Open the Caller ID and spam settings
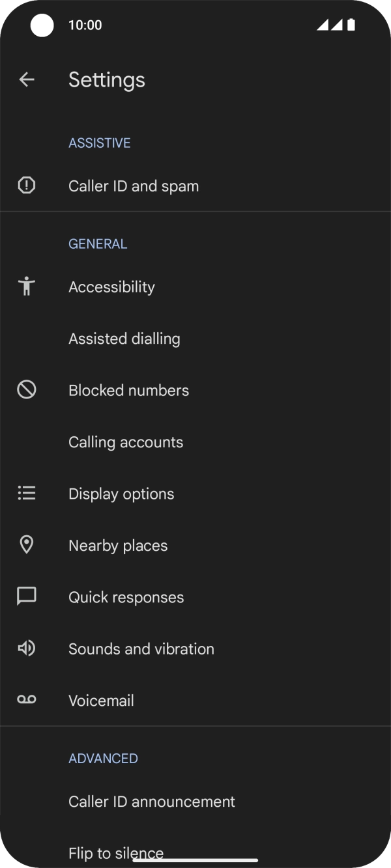 pyautogui.click(x=134, y=186)
